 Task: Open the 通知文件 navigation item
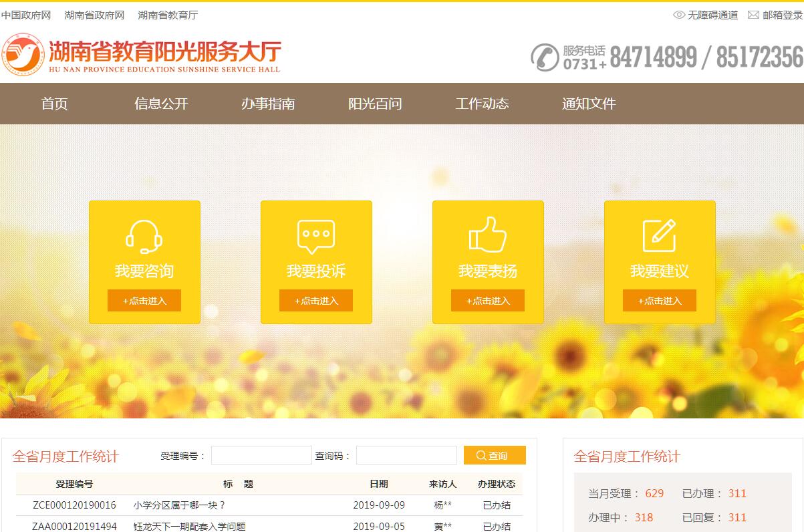coord(589,104)
